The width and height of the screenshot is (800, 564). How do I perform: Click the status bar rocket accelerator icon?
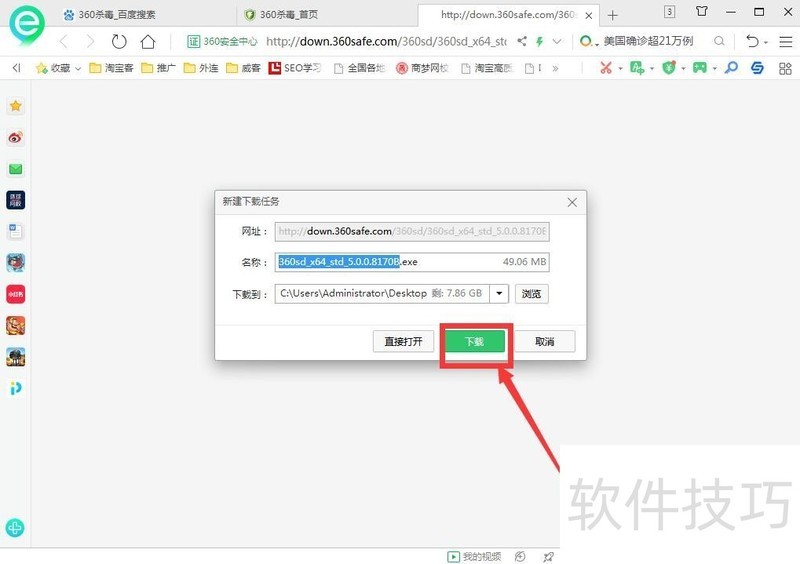548,556
